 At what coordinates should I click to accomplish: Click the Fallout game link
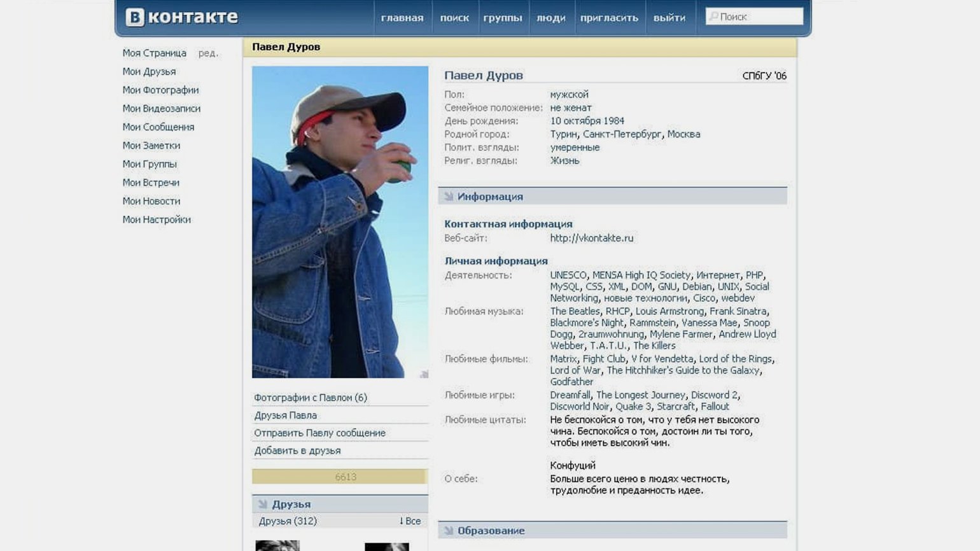pyautogui.click(x=715, y=407)
